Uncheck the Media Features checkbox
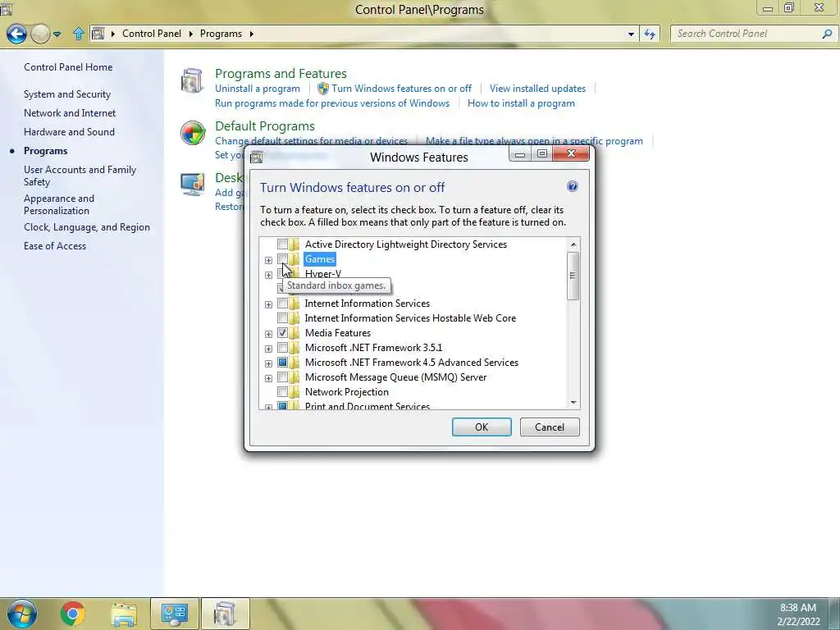This screenshot has height=630, width=840. pos(282,333)
